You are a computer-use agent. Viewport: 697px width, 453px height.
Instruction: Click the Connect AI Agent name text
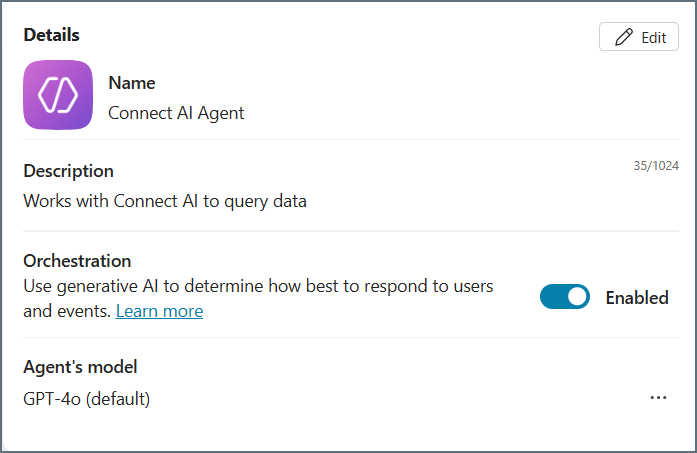(176, 113)
